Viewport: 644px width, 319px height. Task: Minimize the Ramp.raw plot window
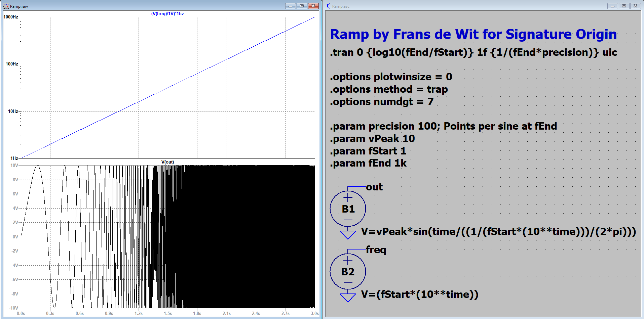pos(290,6)
